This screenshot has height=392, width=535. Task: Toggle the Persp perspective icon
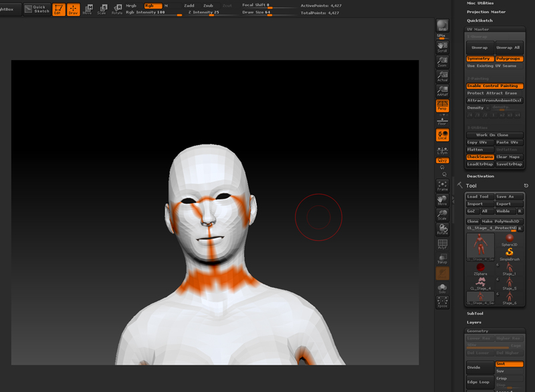pyautogui.click(x=442, y=105)
